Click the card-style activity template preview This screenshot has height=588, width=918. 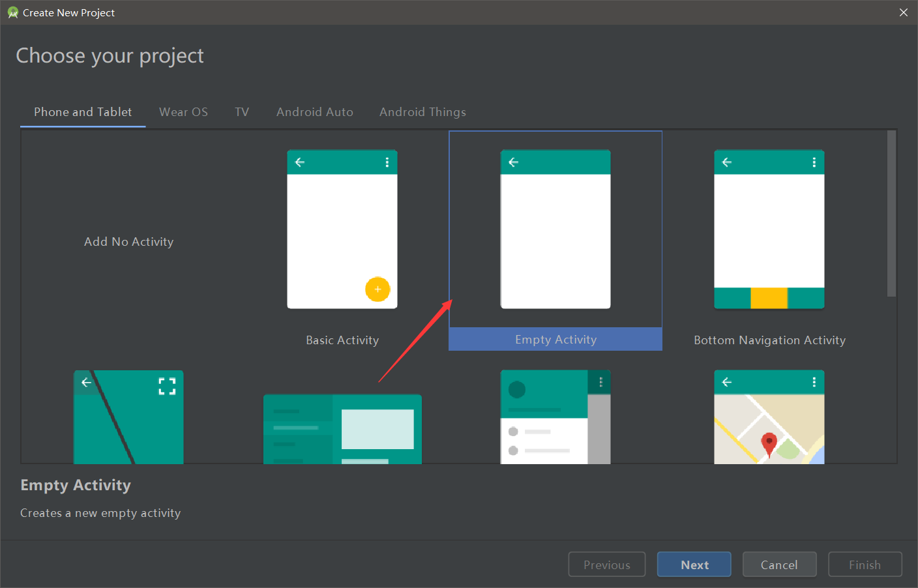555,417
